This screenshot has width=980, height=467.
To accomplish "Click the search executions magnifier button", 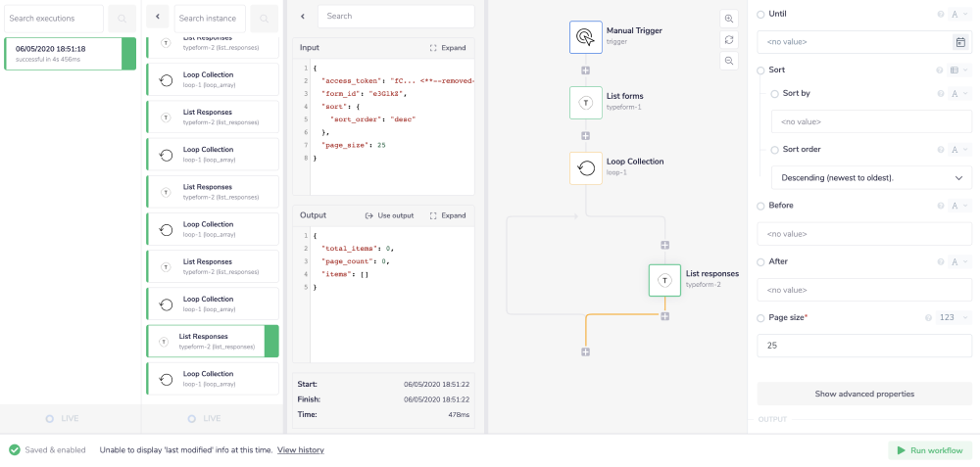I will 122,19.
